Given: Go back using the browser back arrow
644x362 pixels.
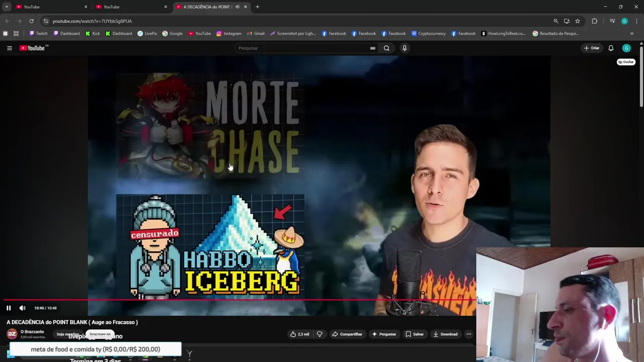Looking at the screenshot, I should [7, 21].
